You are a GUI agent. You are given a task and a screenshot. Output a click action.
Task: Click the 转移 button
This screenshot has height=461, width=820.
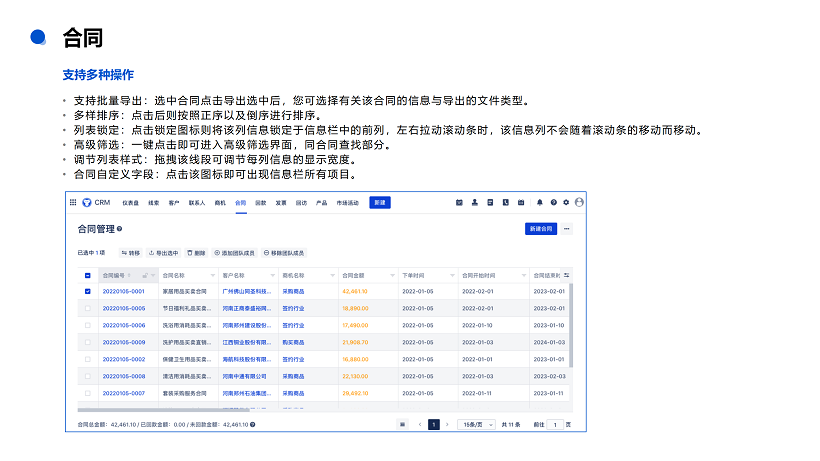point(131,253)
